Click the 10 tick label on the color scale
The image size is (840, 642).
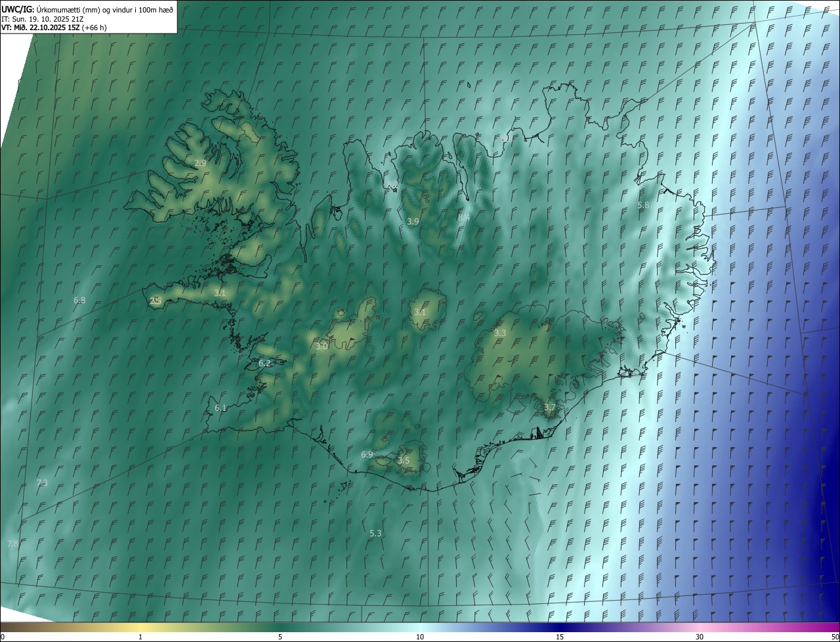[420, 637]
